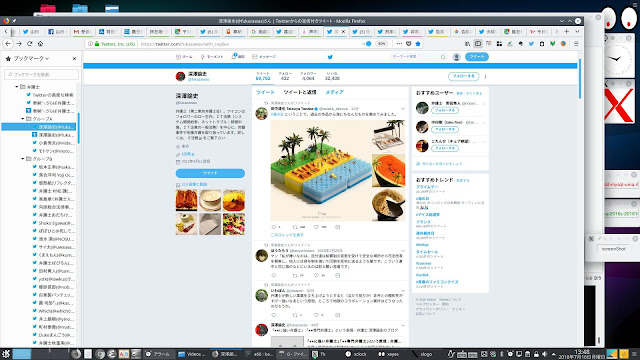Image resolution: width=640 pixels, height=360 pixels.
Task: Collapse the 弁護士 bookmark folder
Action: click(17, 87)
